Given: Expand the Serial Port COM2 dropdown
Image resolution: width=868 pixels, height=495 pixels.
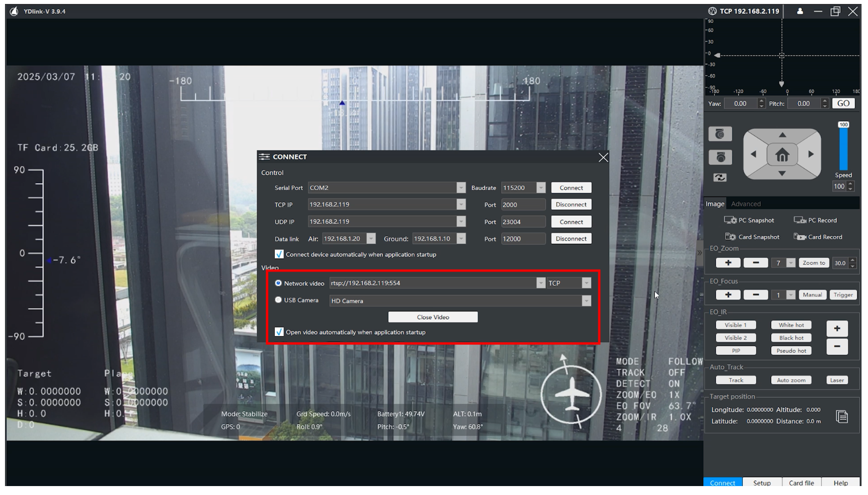Looking at the screenshot, I should pos(461,188).
